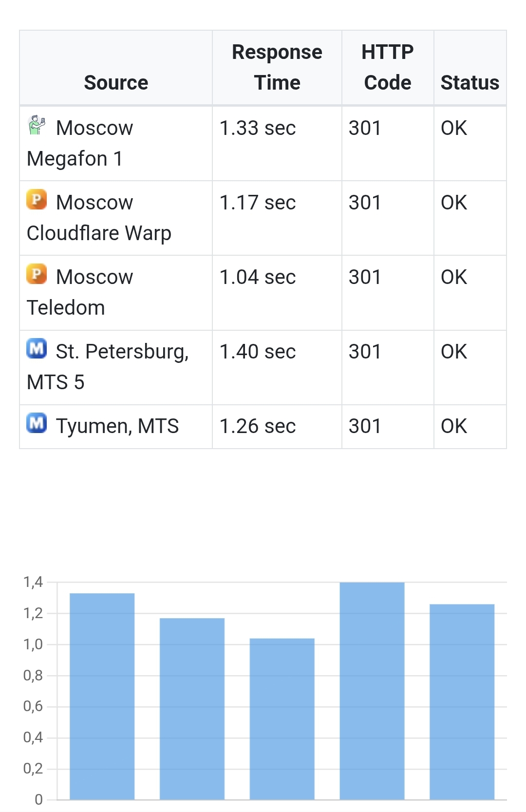526x812 pixels.
Task: Click the Cloudflare Warp orange P icon
Action: [37, 200]
